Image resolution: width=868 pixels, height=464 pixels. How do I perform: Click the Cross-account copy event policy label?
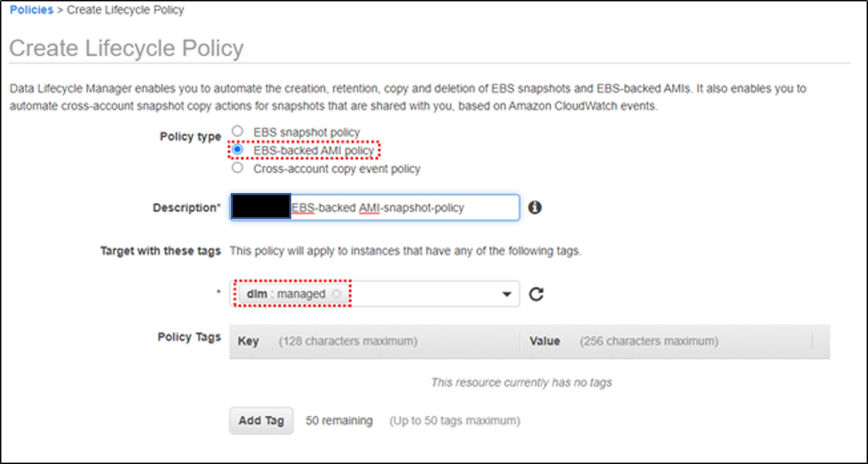coord(337,169)
